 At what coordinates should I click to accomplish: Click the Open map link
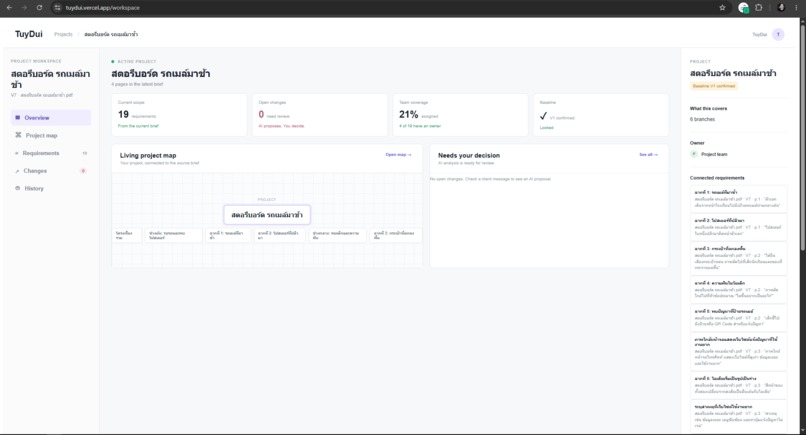coord(398,155)
